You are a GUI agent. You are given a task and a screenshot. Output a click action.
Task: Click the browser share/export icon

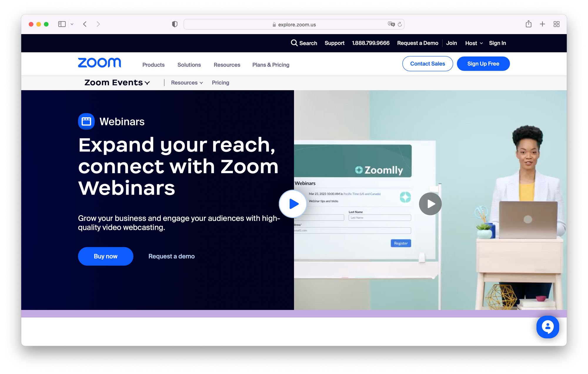tap(528, 24)
